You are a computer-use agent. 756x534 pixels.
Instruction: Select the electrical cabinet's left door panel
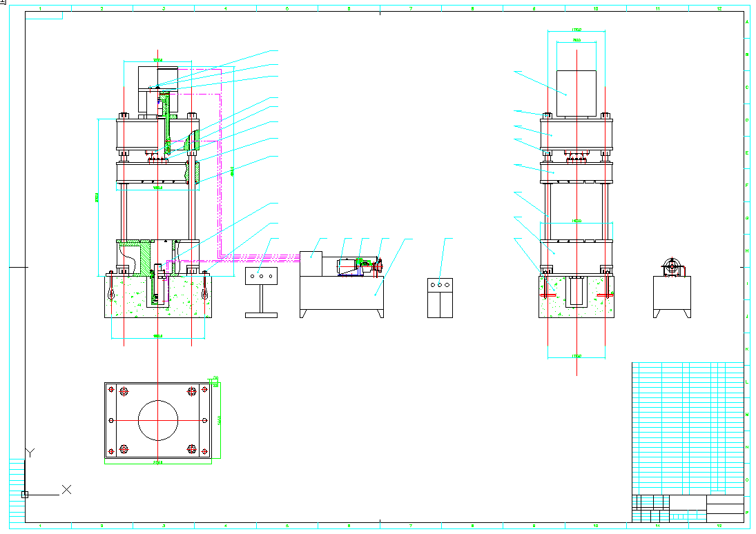pyautogui.click(x=434, y=304)
